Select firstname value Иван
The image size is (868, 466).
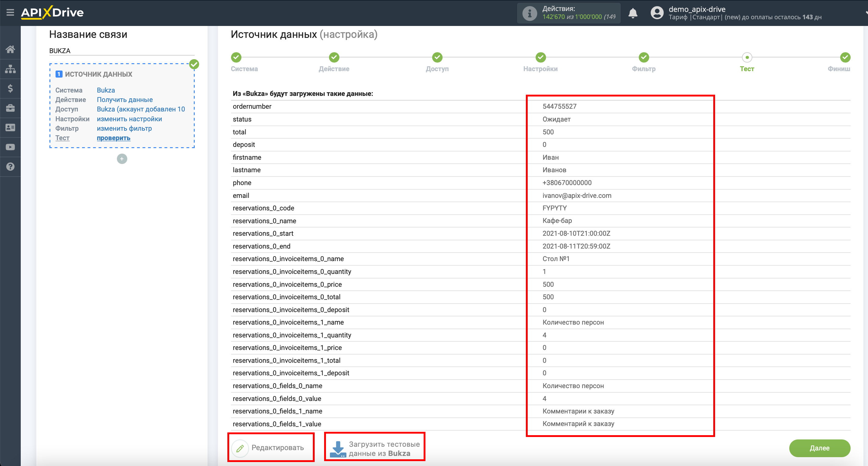point(551,158)
